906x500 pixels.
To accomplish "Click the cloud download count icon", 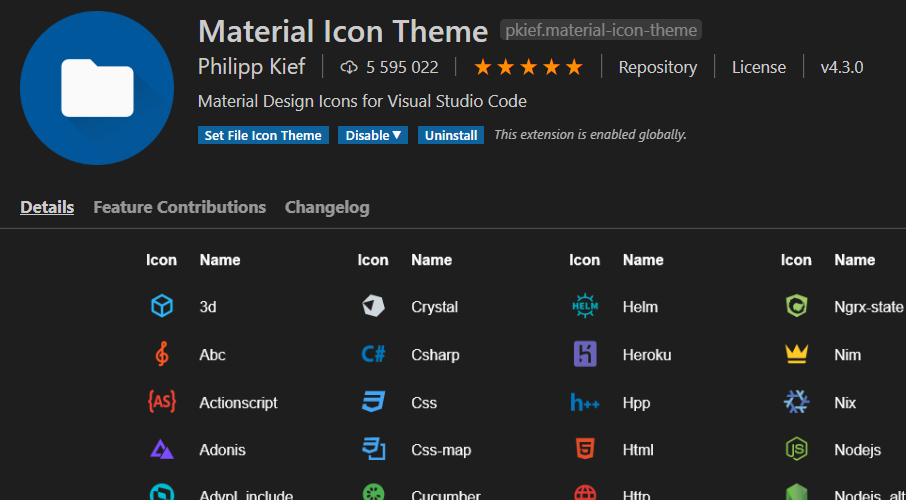I will pyautogui.click(x=349, y=68).
